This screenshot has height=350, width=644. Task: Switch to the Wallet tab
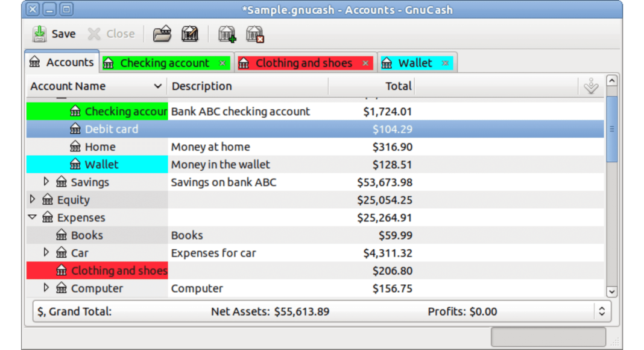coord(415,63)
